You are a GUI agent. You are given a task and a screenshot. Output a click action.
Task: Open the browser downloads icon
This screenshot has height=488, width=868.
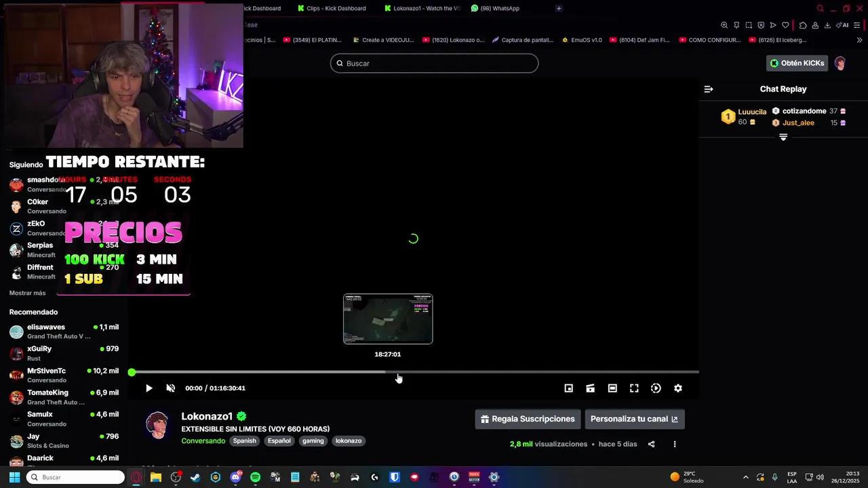click(827, 25)
